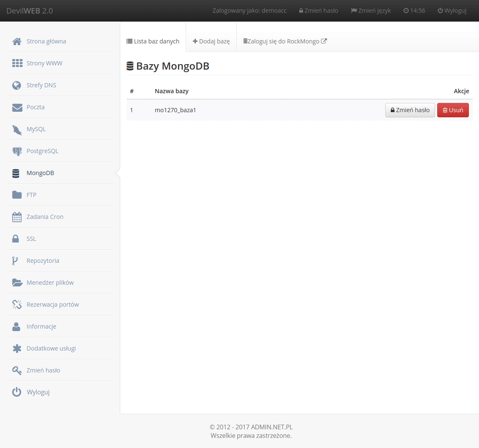479x448 pixels.
Task: Click the SSL padlock icon
Action: pyautogui.click(x=16, y=238)
